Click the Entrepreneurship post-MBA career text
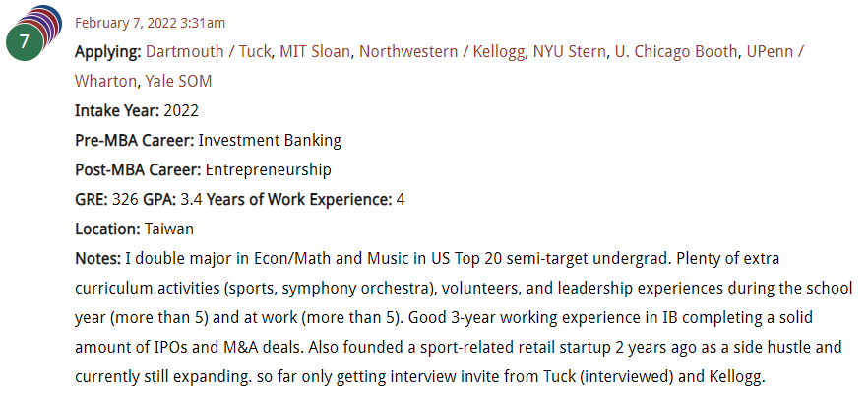This screenshot has height=393, width=868. pyautogui.click(x=269, y=169)
